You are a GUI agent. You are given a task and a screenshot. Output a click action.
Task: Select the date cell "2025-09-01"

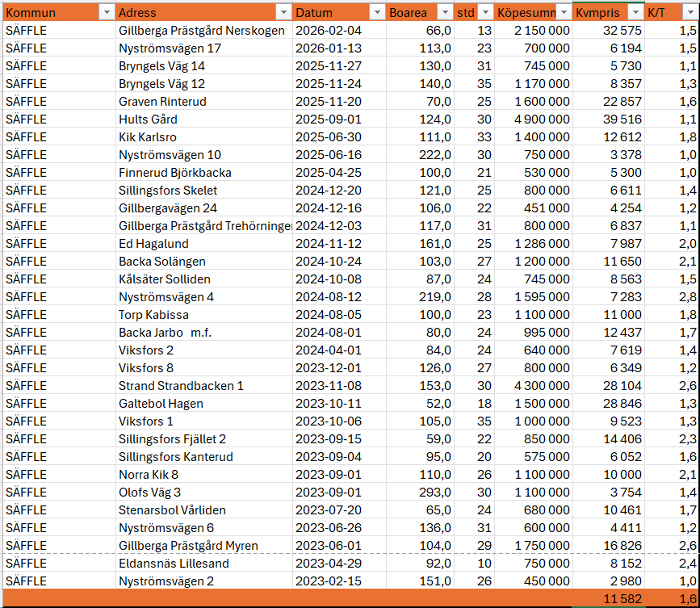coord(339,120)
